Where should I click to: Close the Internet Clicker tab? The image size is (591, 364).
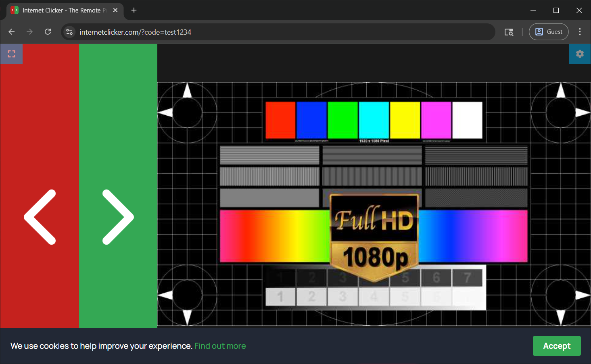(115, 10)
